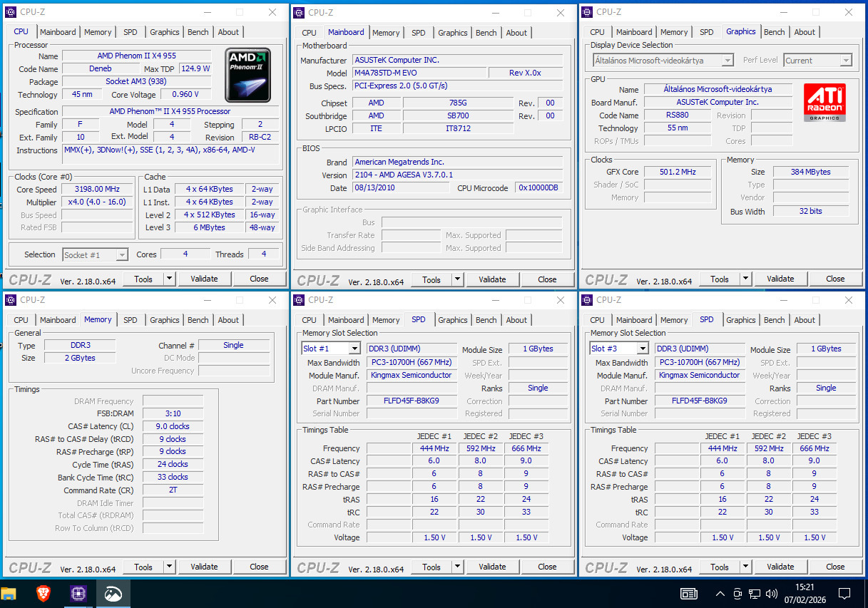Click the AMD Phenom II processor logo
Image resolution: width=868 pixels, height=608 pixels.
[248, 75]
